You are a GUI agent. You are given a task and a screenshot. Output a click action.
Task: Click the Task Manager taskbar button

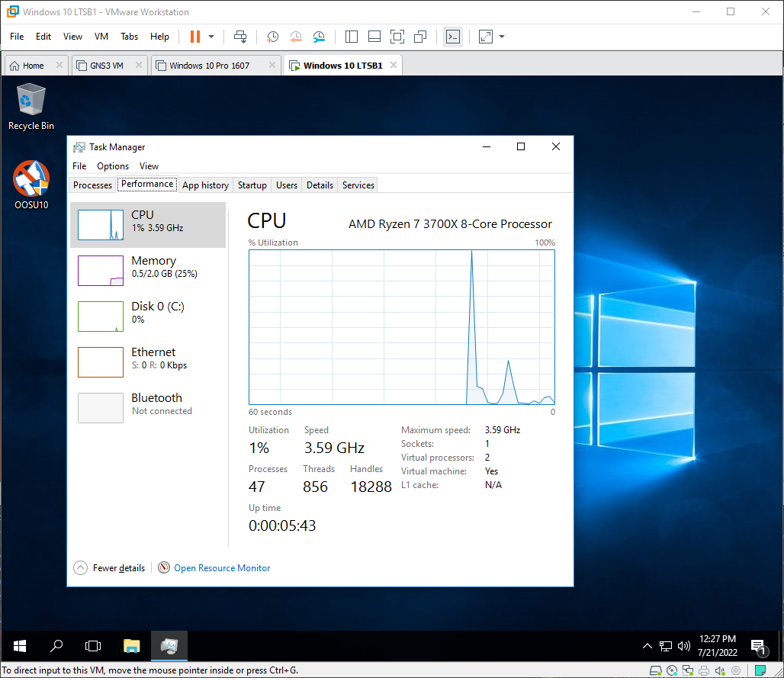point(169,646)
